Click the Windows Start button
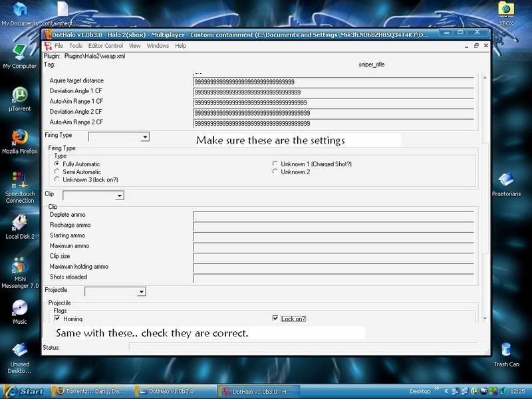 [24, 391]
